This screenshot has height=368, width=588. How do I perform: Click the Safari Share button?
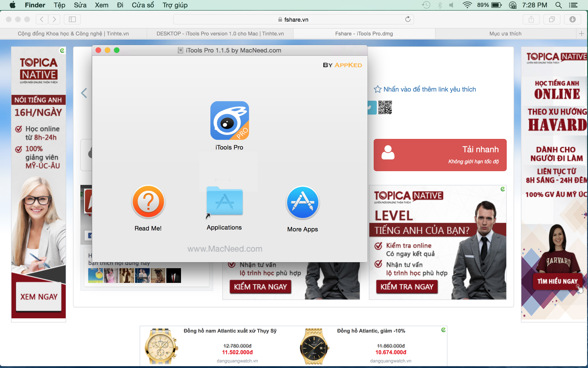click(531, 19)
